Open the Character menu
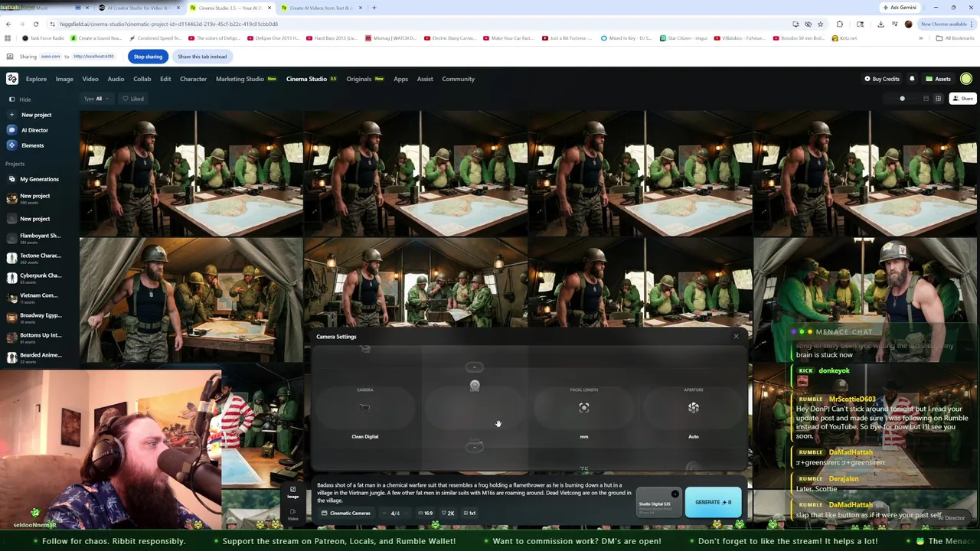This screenshot has height=551, width=980. [x=193, y=79]
